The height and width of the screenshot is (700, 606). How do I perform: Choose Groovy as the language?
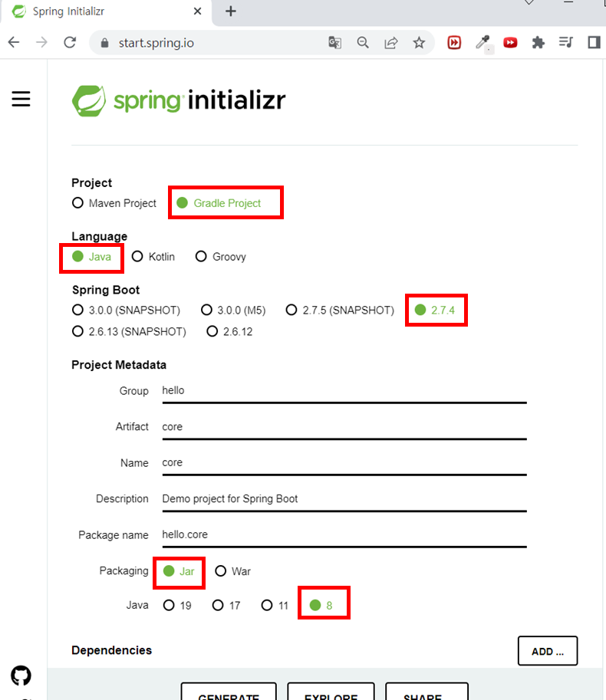pos(221,257)
